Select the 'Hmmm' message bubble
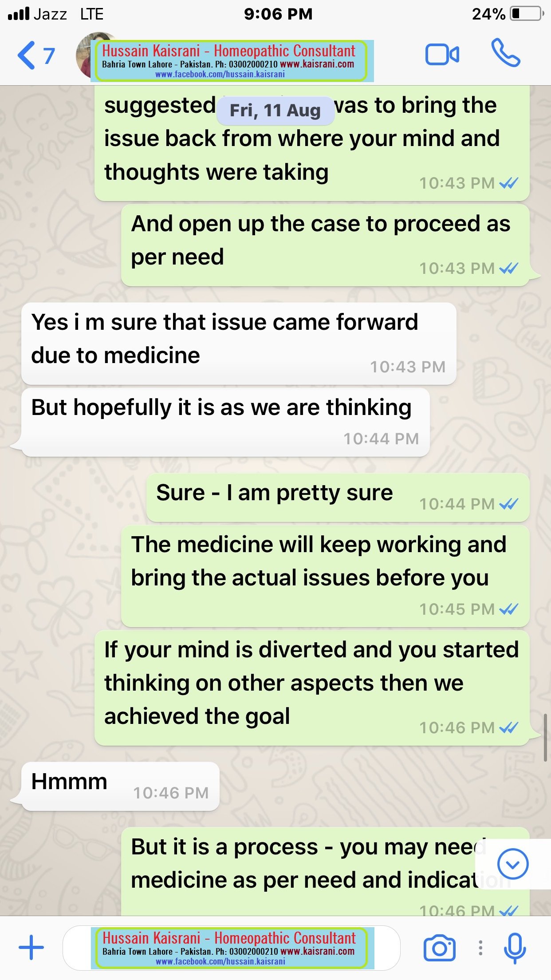 point(120,786)
